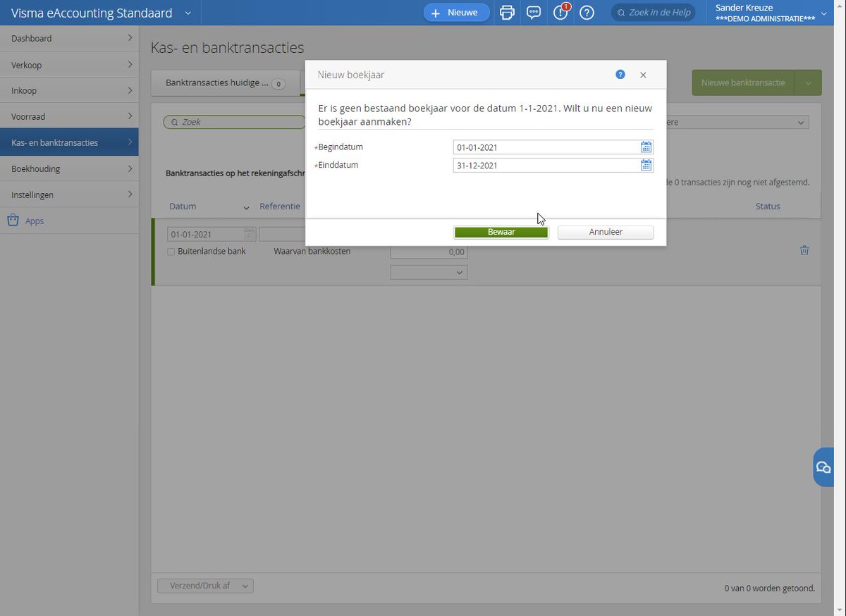Viewport: 846px width, 616px height.
Task: Click Zoek in de Help search box
Action: pos(653,13)
